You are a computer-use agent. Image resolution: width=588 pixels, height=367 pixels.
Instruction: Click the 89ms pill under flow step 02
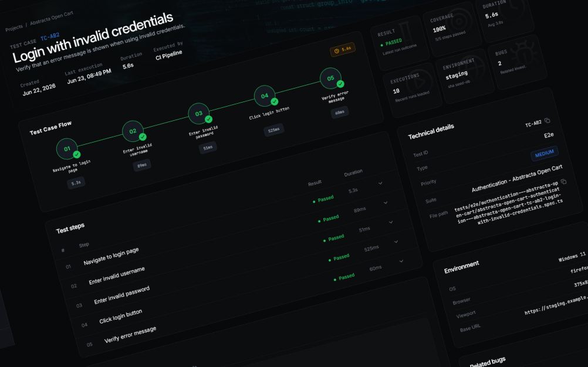tap(142, 165)
